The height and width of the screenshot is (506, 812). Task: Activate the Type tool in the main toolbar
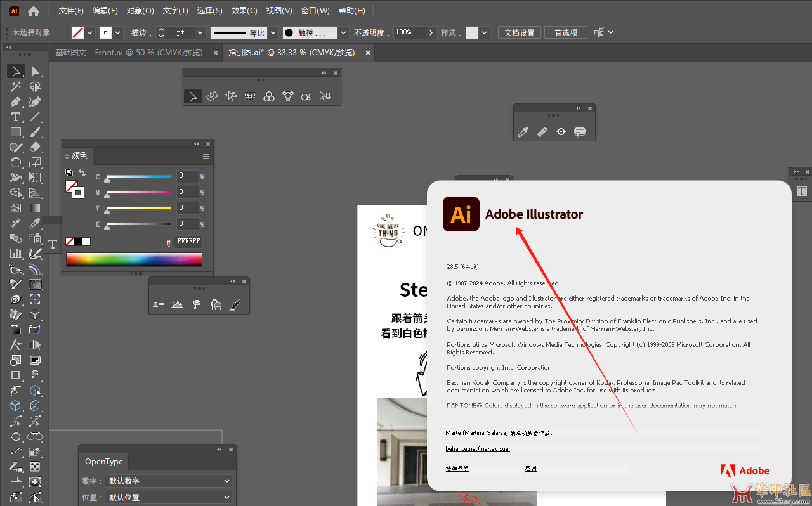point(16,117)
